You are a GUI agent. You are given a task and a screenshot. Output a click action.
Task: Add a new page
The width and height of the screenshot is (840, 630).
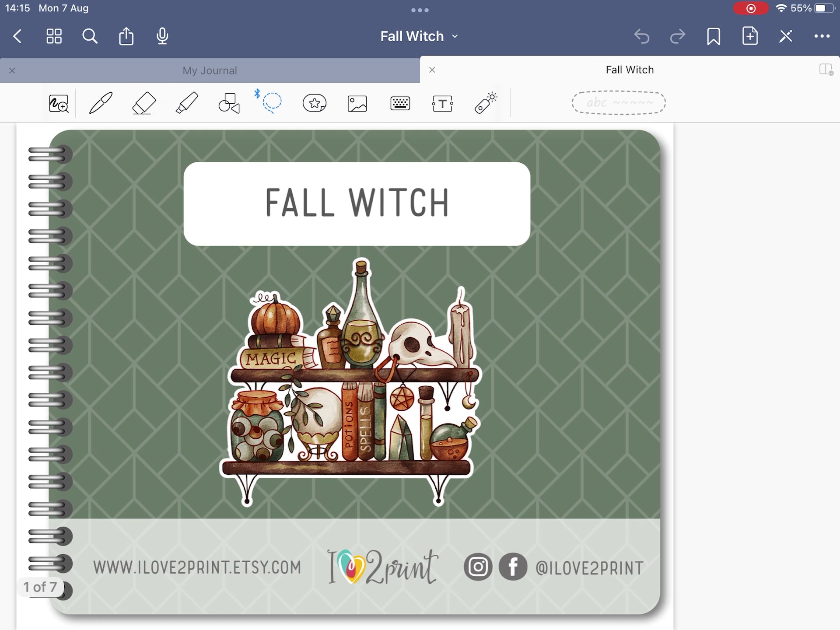(x=750, y=36)
